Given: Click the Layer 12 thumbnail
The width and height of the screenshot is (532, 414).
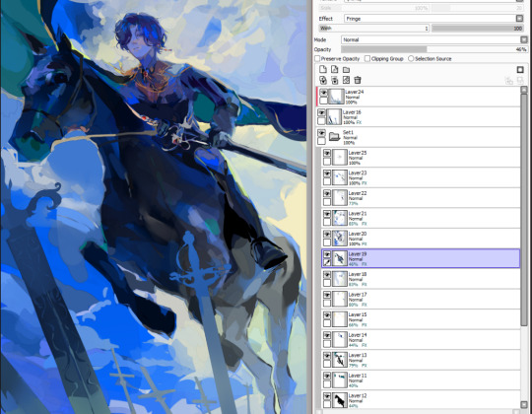Looking at the screenshot, I should 340,400.
